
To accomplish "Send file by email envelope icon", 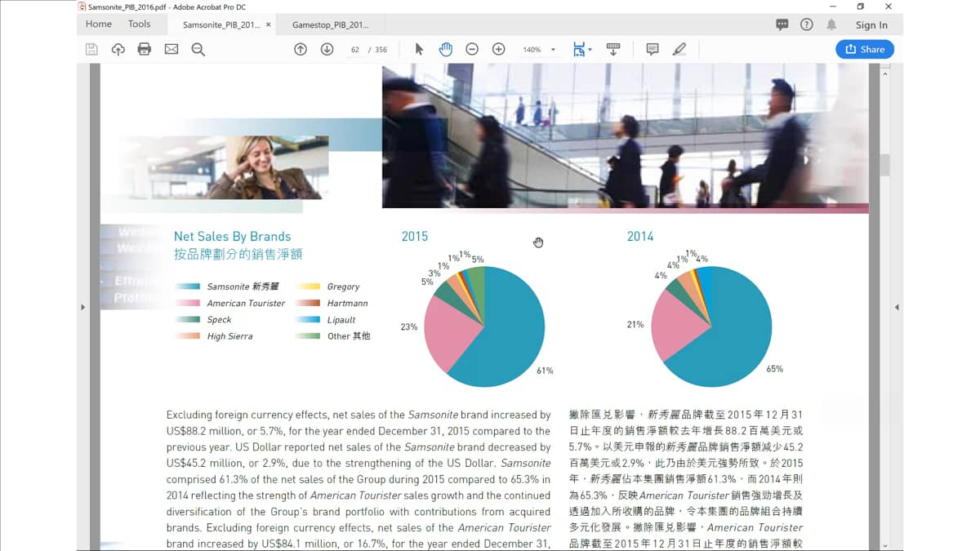I will tap(171, 49).
